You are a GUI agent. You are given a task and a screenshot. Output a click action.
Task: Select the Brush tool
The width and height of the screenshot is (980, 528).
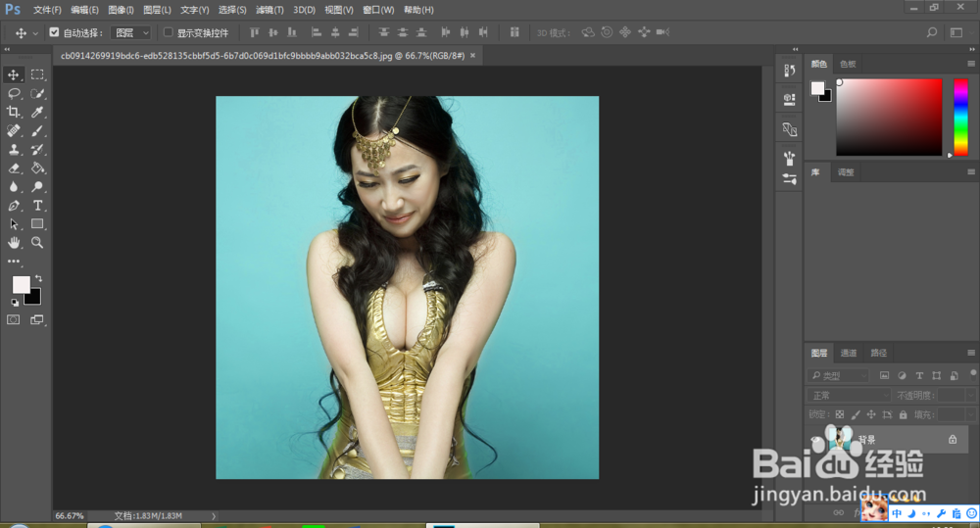click(x=37, y=130)
